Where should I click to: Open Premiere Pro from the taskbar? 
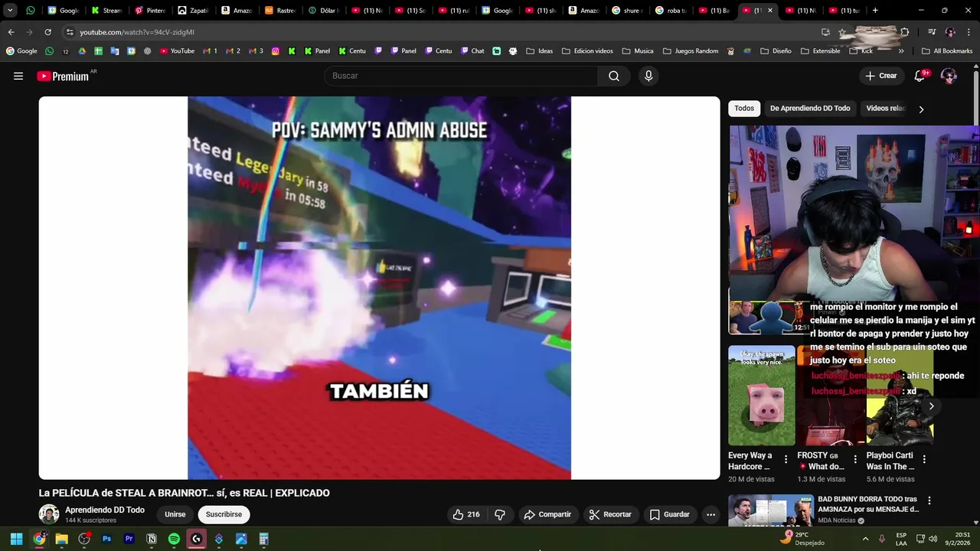coord(129,539)
